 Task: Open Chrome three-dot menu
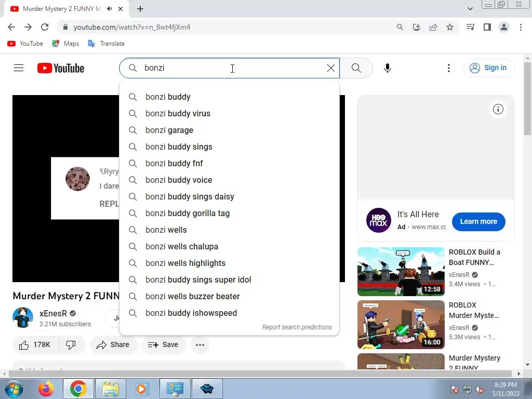[521, 27]
